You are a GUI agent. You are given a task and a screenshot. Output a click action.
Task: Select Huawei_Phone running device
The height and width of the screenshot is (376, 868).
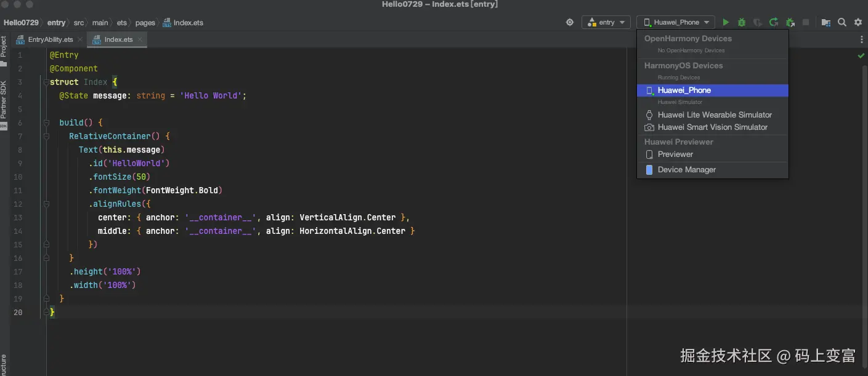[x=713, y=90]
